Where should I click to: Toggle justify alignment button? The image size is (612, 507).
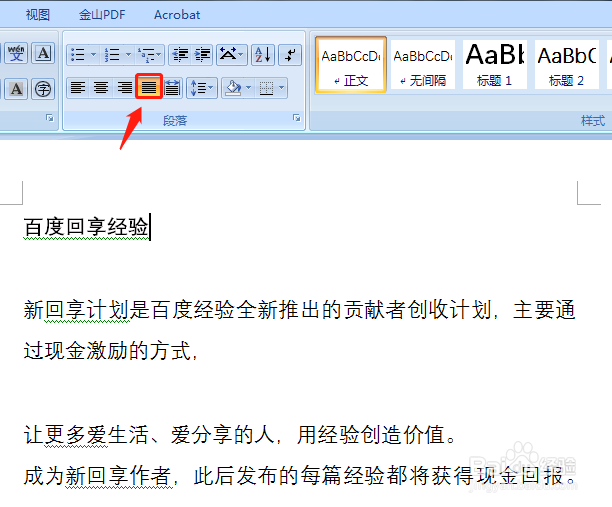coord(149,87)
